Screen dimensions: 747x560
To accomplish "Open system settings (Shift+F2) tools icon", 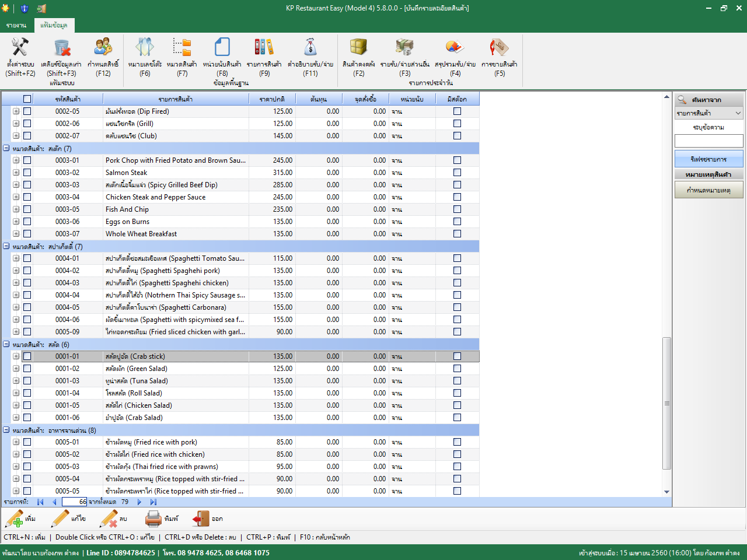I will point(20,47).
